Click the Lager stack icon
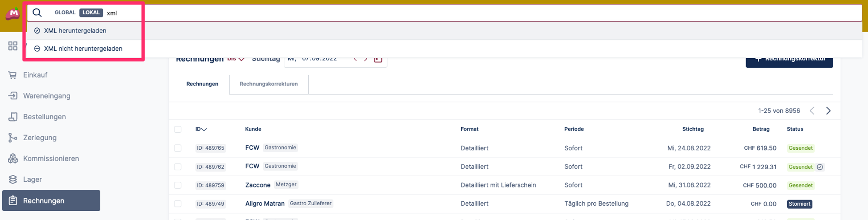 tap(13, 179)
